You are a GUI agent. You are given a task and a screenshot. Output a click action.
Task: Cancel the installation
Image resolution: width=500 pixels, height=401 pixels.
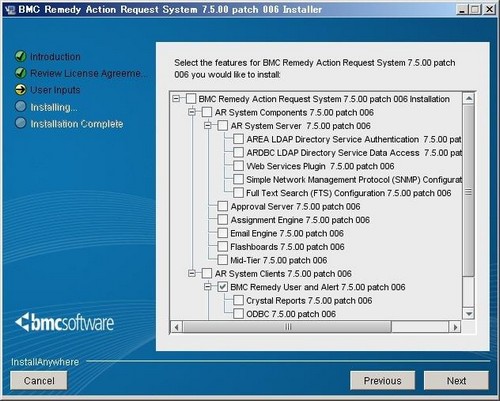(x=39, y=380)
